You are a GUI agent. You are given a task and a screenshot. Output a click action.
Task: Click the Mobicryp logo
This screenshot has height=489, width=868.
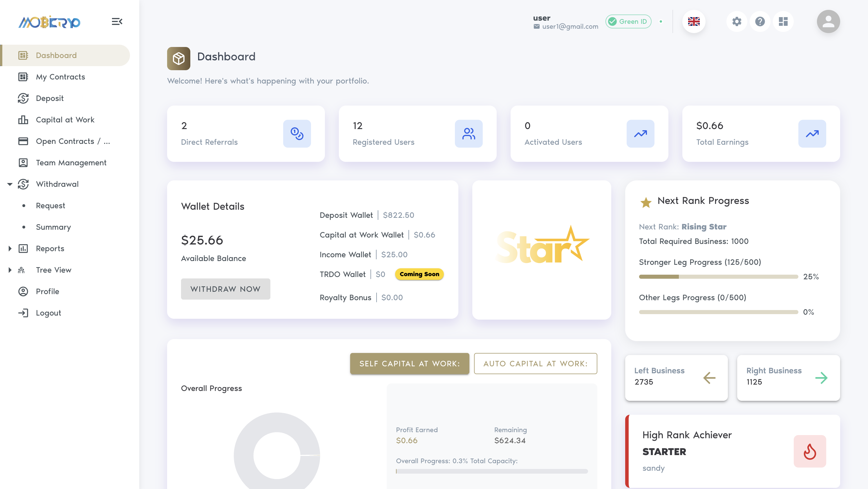[x=50, y=22]
